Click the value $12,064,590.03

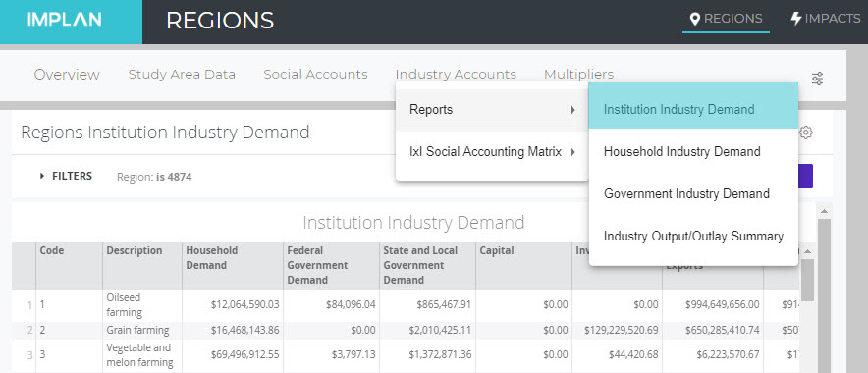244,305
